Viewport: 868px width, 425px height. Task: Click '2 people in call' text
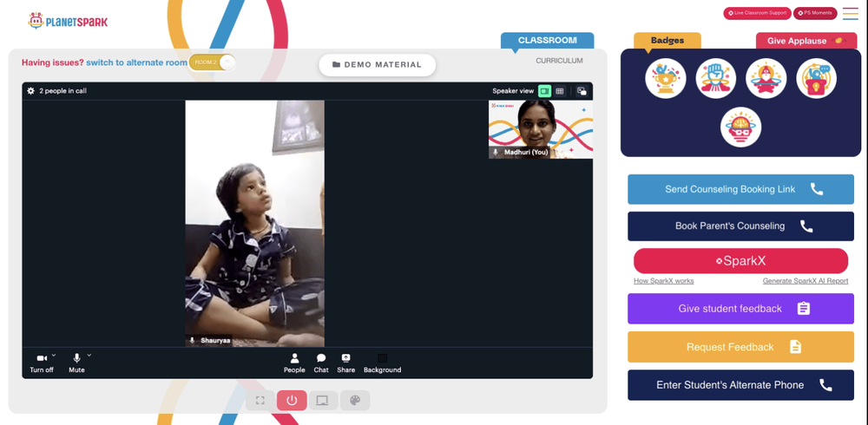pos(62,91)
